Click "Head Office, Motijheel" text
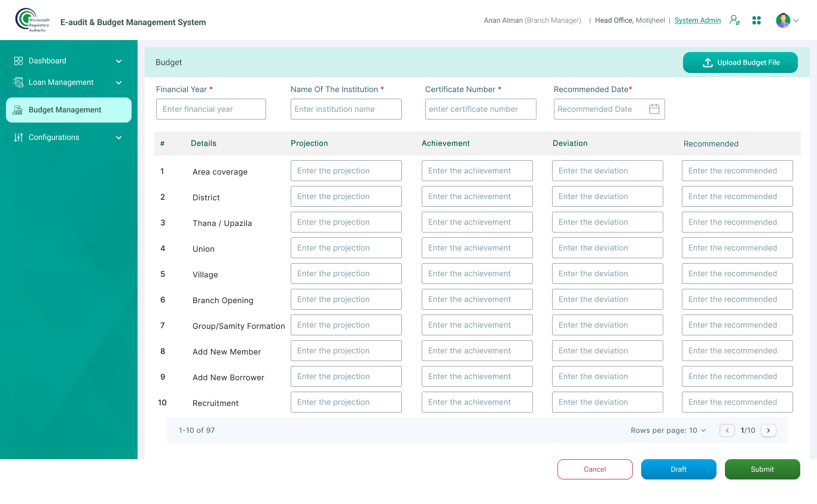The width and height of the screenshot is (817, 504). point(630,20)
